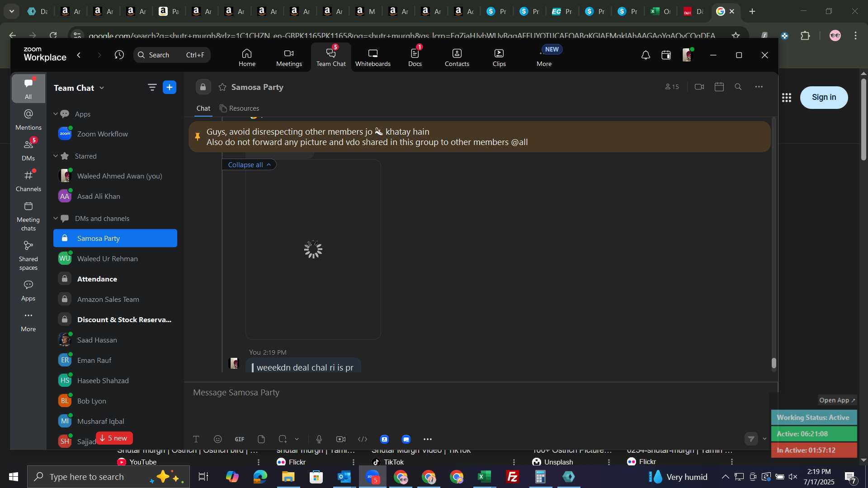Open the emoji picker in message toolbar

[x=218, y=439]
